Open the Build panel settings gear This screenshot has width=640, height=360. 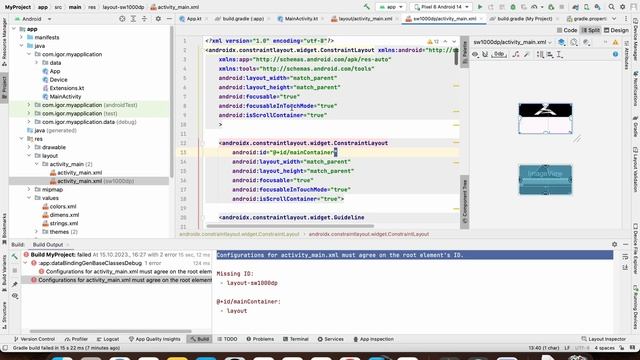pyautogui.click(x=614, y=244)
